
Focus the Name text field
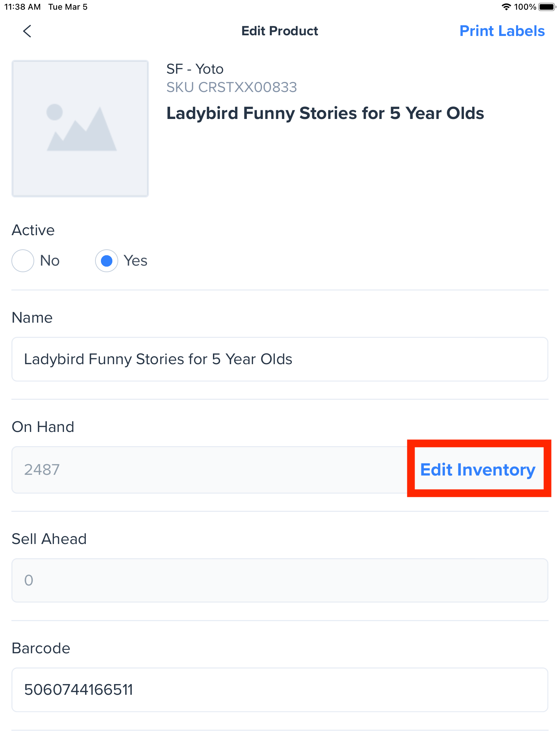(x=279, y=359)
